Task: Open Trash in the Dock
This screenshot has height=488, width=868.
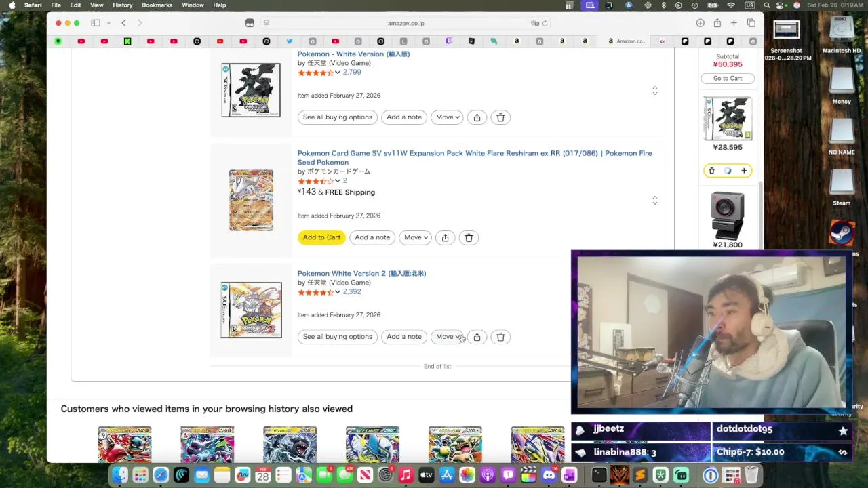Action: point(751,475)
